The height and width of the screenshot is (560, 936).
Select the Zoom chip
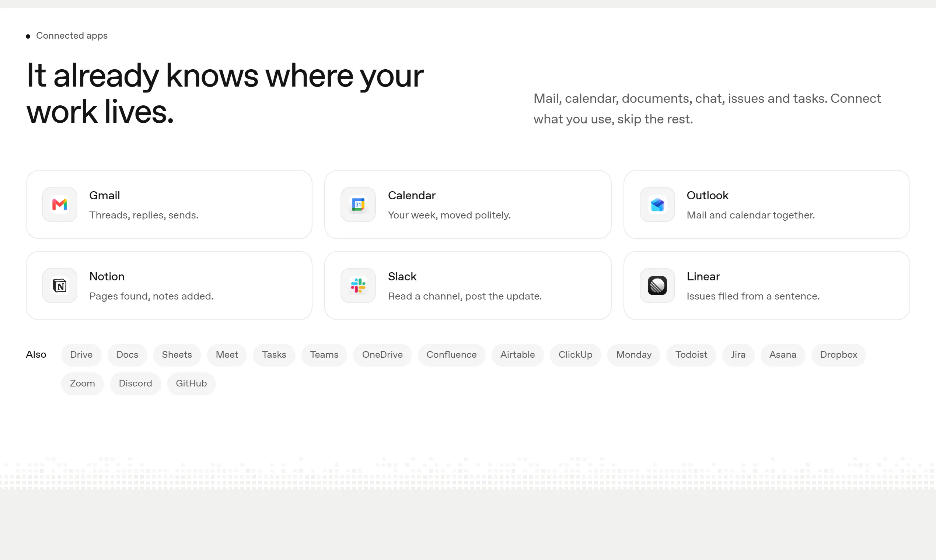pyautogui.click(x=82, y=384)
